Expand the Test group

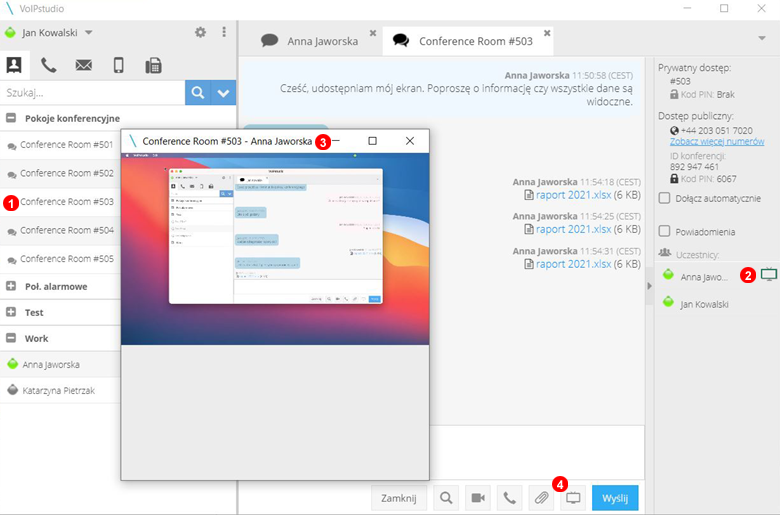click(11, 312)
